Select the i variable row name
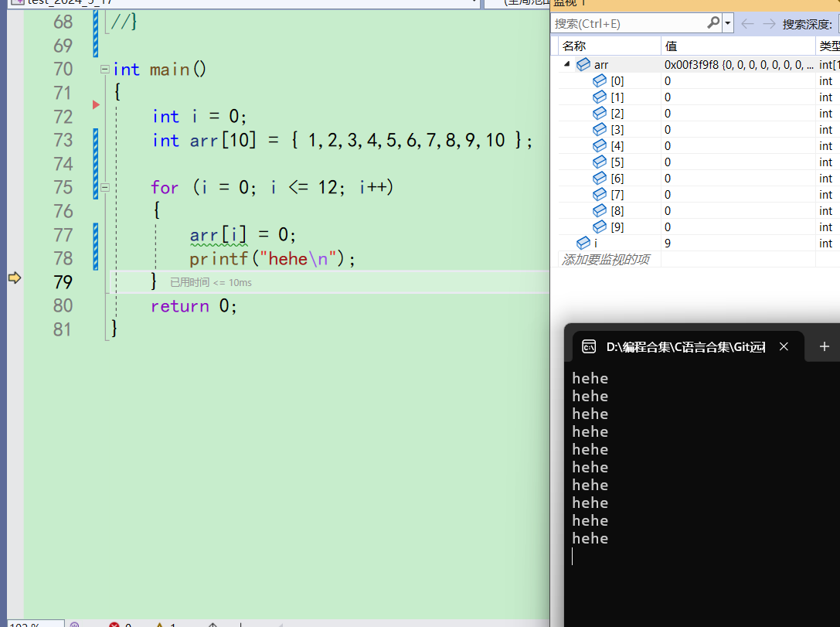The height and width of the screenshot is (627, 840). click(x=596, y=244)
